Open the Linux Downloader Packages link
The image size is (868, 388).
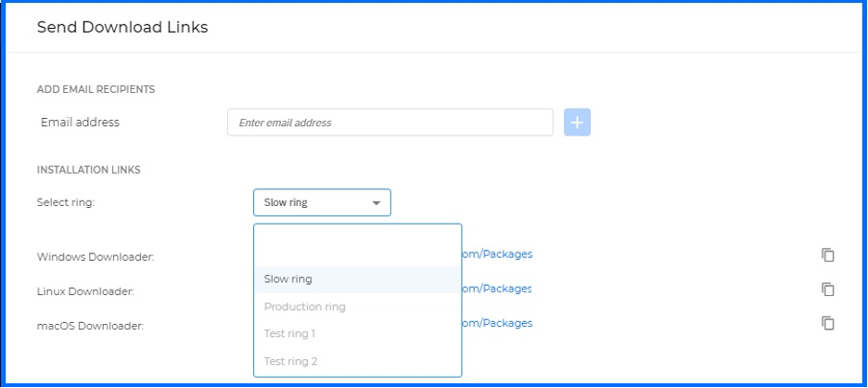pyautogui.click(x=497, y=289)
